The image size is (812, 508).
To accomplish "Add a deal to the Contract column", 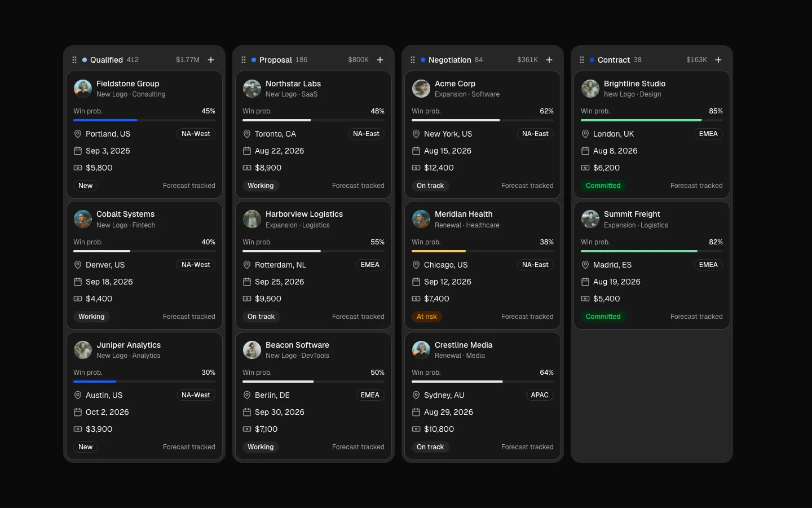I will [x=718, y=60].
